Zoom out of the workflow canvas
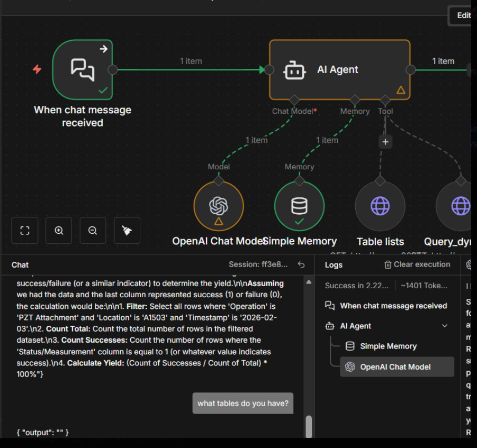 click(93, 231)
